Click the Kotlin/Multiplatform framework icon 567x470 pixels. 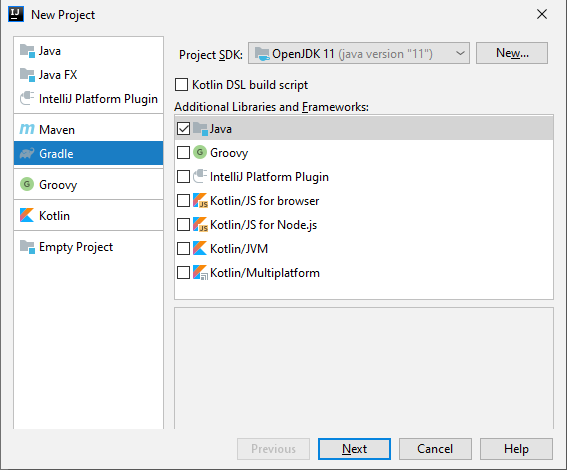point(200,273)
